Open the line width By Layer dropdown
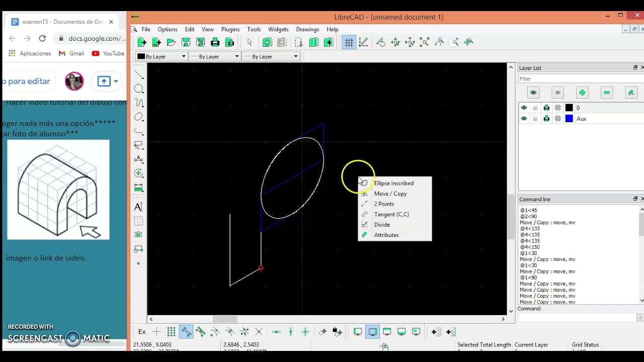Viewport: 644px width, 362px height. 215,57
